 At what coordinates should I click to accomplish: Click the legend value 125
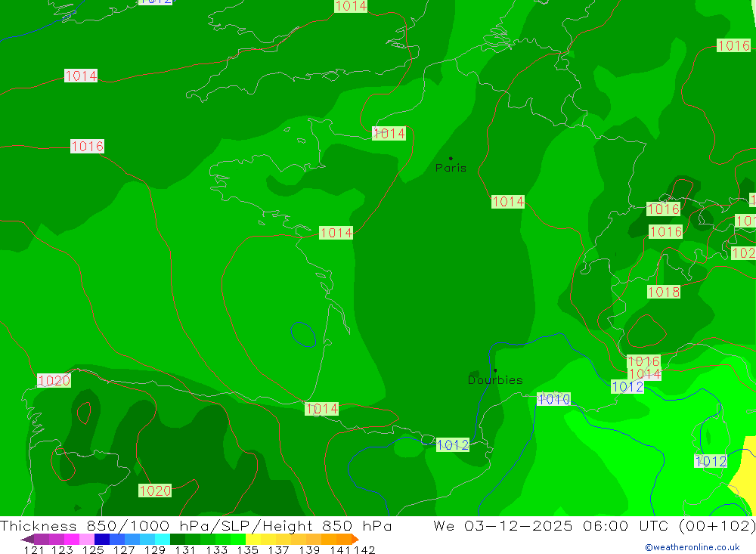tap(93, 549)
